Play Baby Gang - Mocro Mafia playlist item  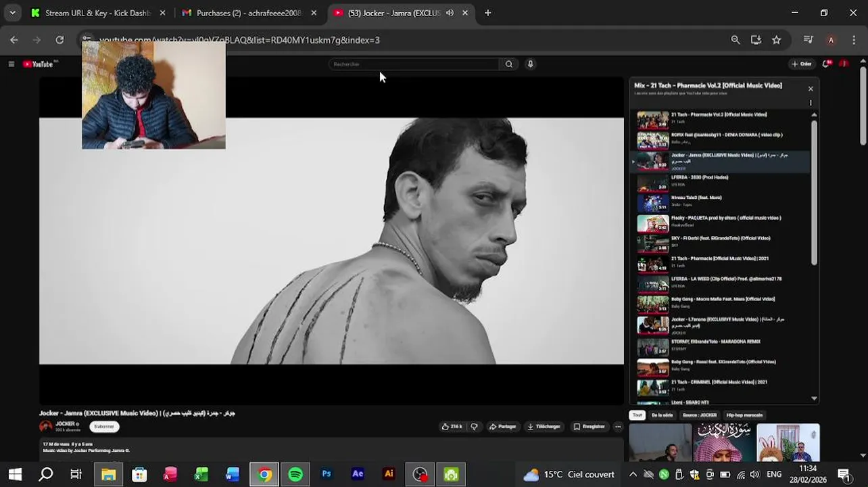720,304
